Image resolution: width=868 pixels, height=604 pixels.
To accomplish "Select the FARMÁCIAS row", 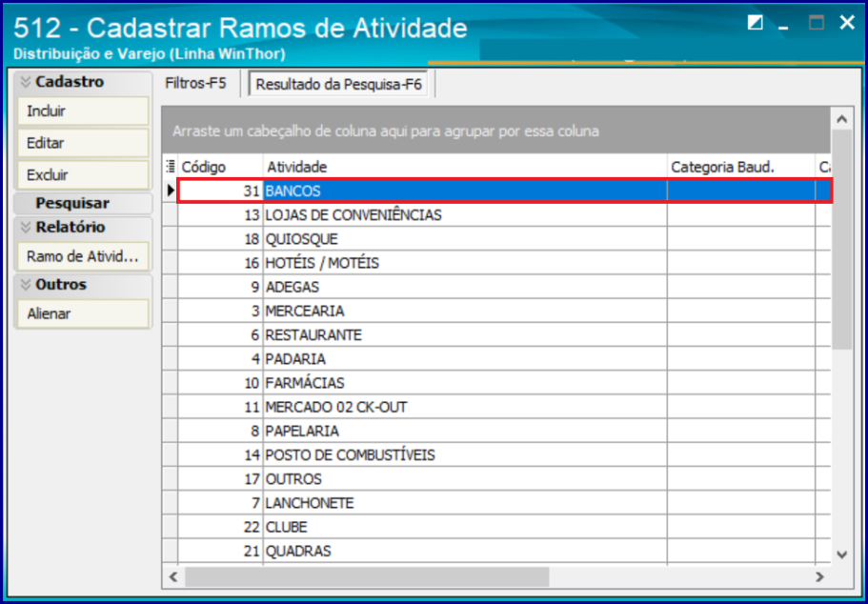I will [x=504, y=383].
